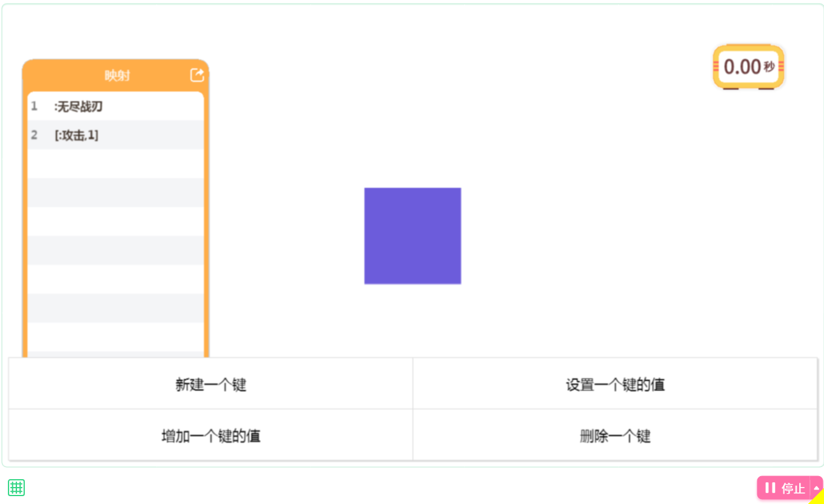Click the row number 2 label
The width and height of the screenshot is (824, 504).
pyautogui.click(x=34, y=135)
